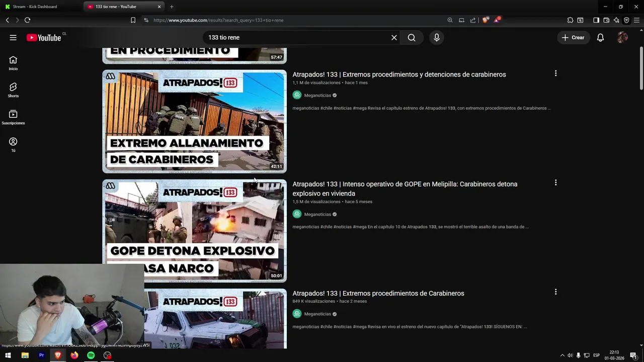Open Brave Rewards triangle icon
Viewport: 644px width, 362px height.
497,20
